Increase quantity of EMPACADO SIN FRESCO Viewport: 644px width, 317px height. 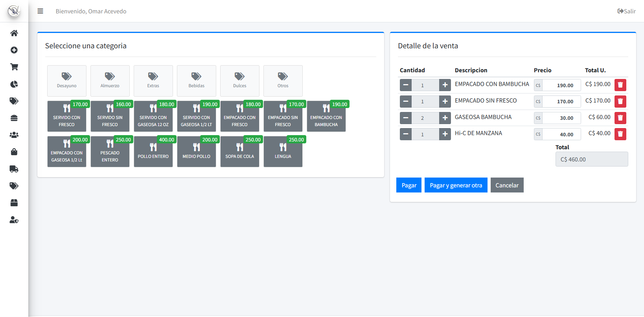(x=445, y=101)
